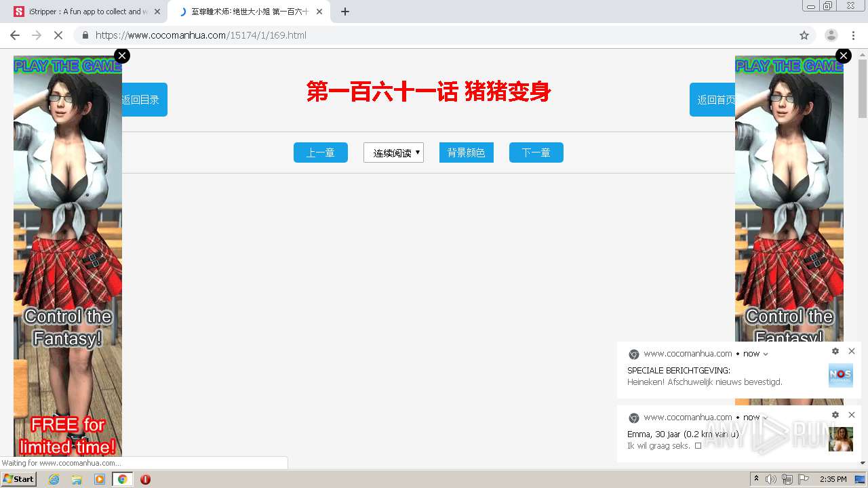Image resolution: width=868 pixels, height=488 pixels.
Task: Open the Windows Start menu
Action: [x=18, y=479]
